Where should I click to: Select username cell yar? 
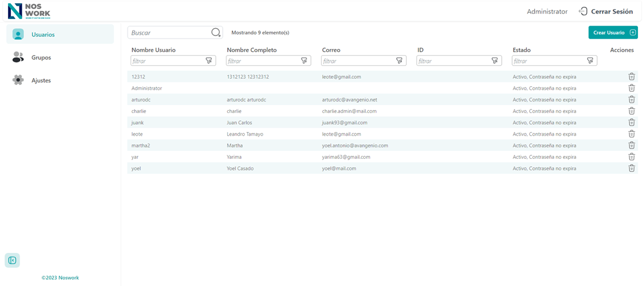(x=135, y=157)
